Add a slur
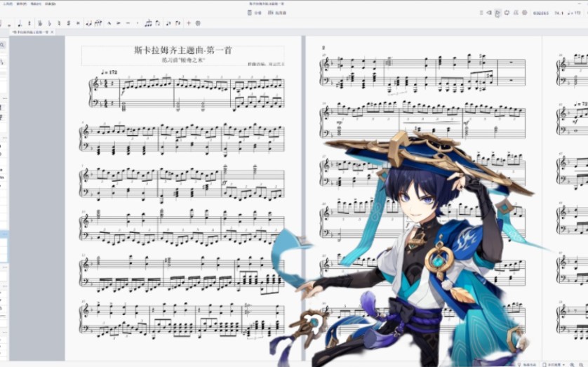The height and width of the screenshot is (367, 588). click(98, 23)
